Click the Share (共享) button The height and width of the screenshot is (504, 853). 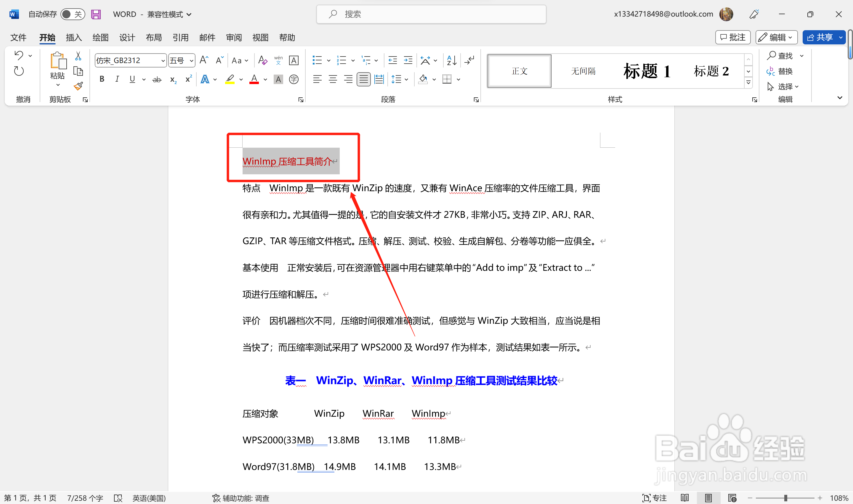[x=820, y=37]
